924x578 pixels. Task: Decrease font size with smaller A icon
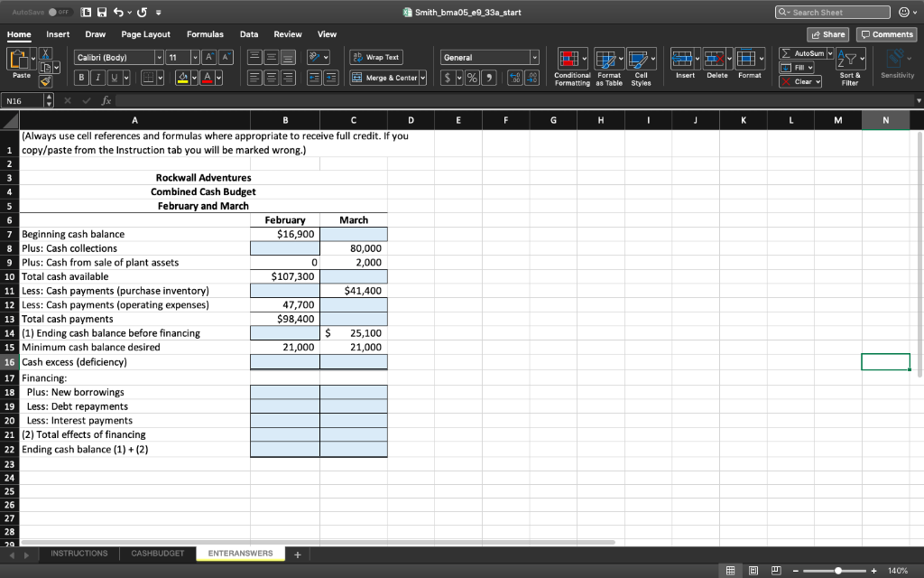226,57
